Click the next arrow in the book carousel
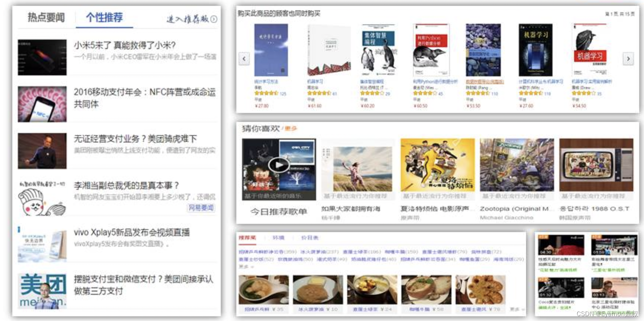Viewport: 644px width, 321px height. tap(628, 59)
